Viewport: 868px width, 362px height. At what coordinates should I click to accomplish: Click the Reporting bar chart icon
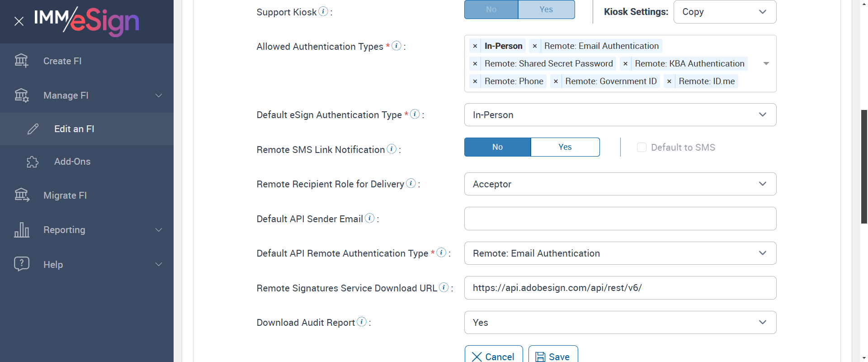[22, 230]
